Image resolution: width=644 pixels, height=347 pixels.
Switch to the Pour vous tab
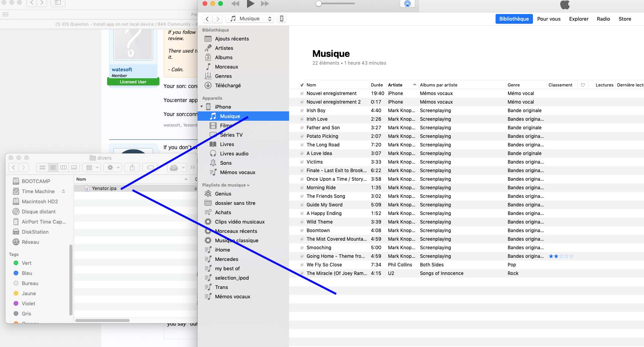click(549, 19)
